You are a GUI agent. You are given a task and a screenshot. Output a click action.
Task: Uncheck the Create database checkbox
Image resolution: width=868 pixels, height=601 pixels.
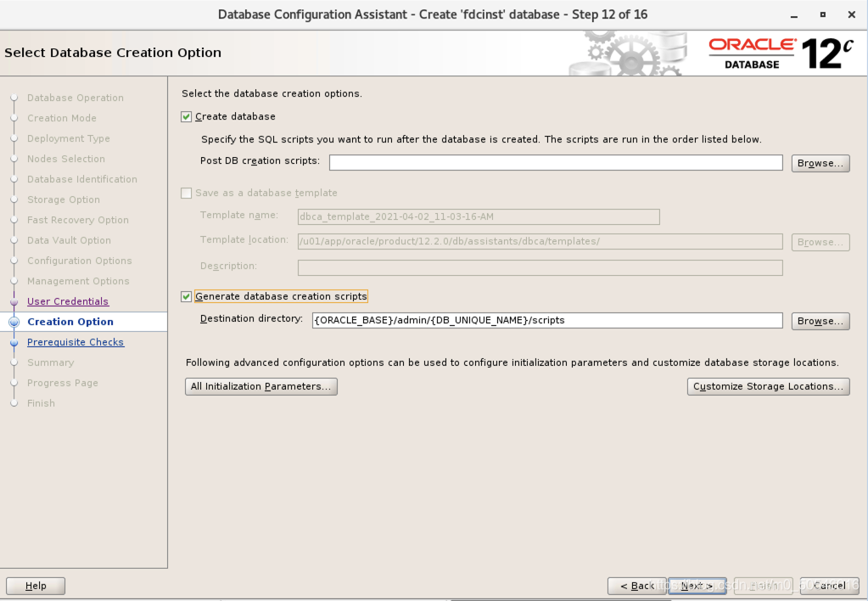187,117
